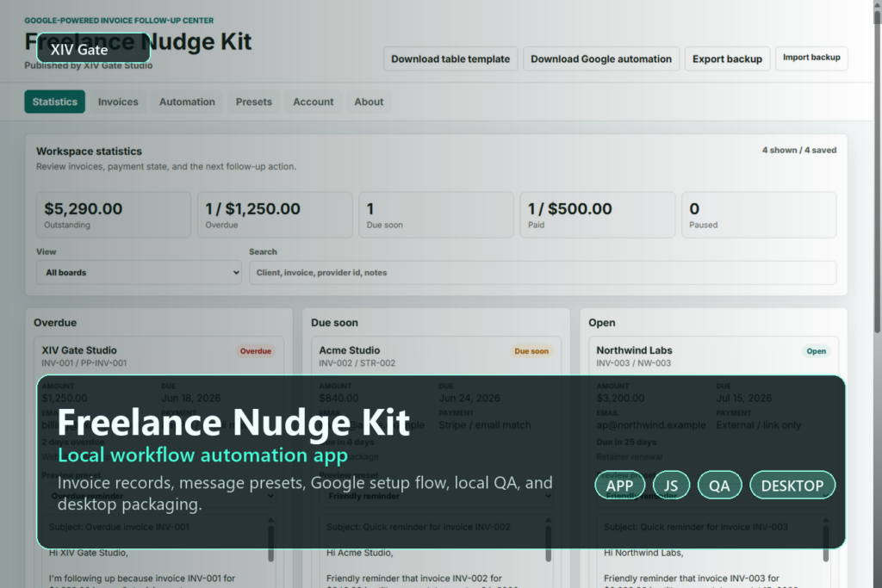
Task: Click Hi Acme Studio message preview text
Action: click(359, 553)
